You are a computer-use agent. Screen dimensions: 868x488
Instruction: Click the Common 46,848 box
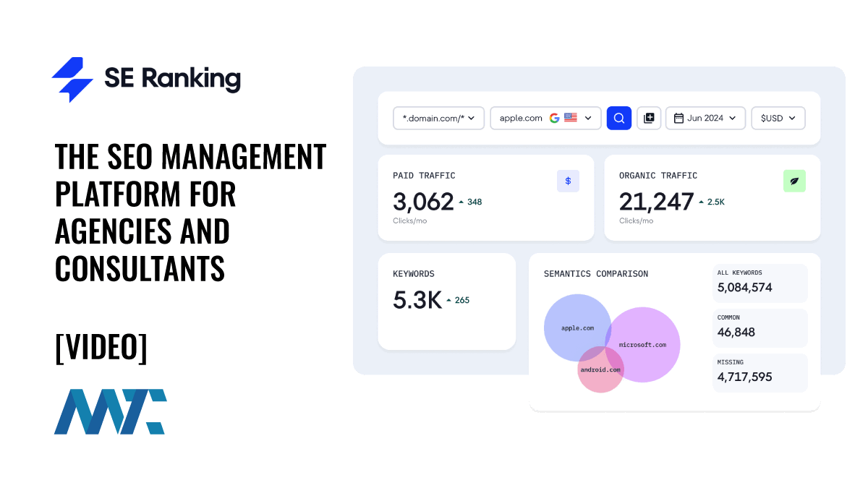760,328
